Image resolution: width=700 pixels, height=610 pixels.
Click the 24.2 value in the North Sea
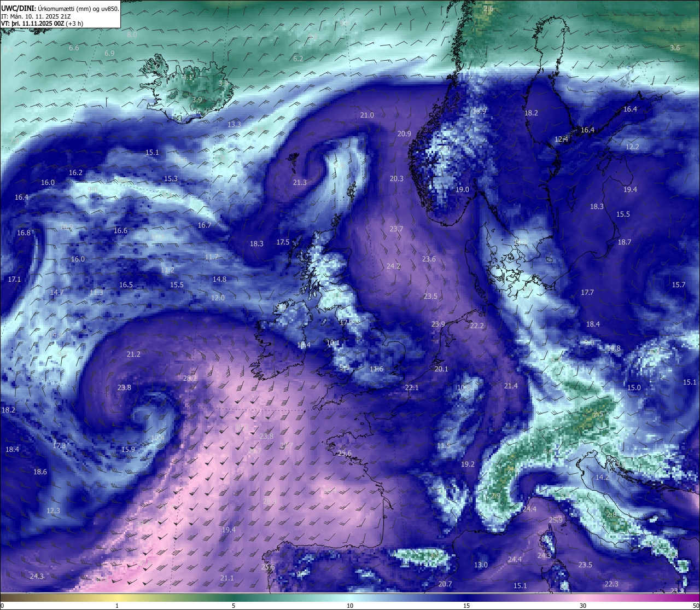[393, 266]
